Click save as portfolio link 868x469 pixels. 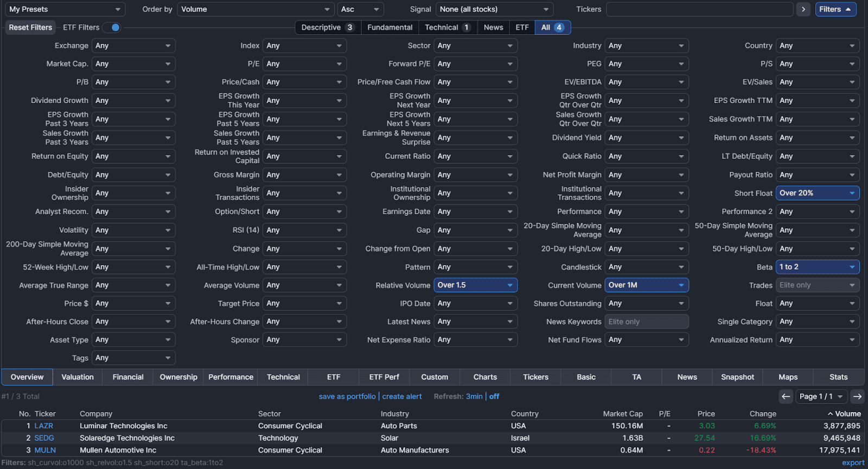[347, 396]
